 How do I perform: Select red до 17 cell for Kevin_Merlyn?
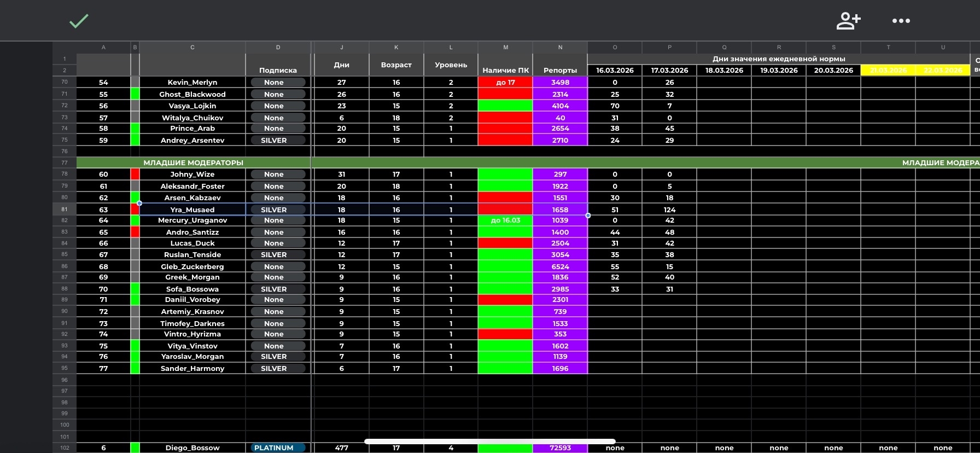(x=505, y=82)
